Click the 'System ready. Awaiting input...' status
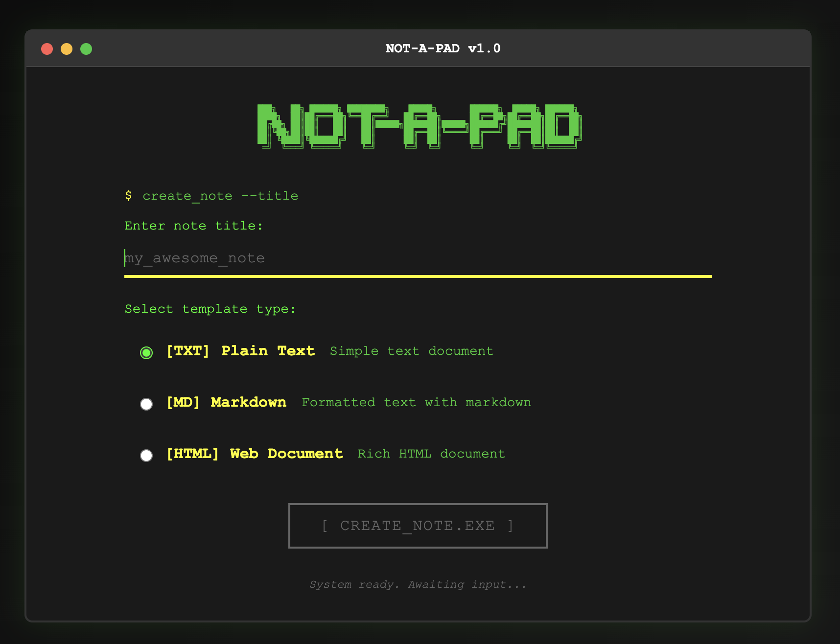 pyautogui.click(x=418, y=584)
